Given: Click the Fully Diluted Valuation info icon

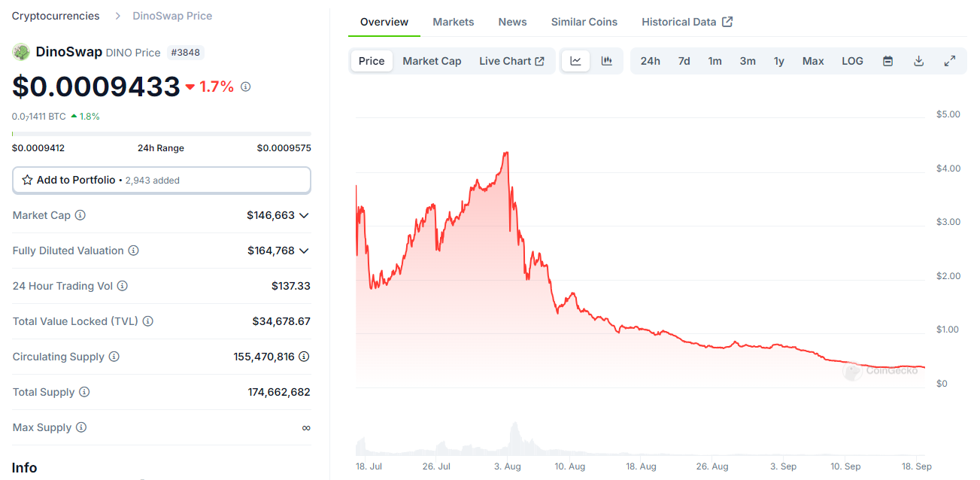Looking at the screenshot, I should (x=134, y=251).
